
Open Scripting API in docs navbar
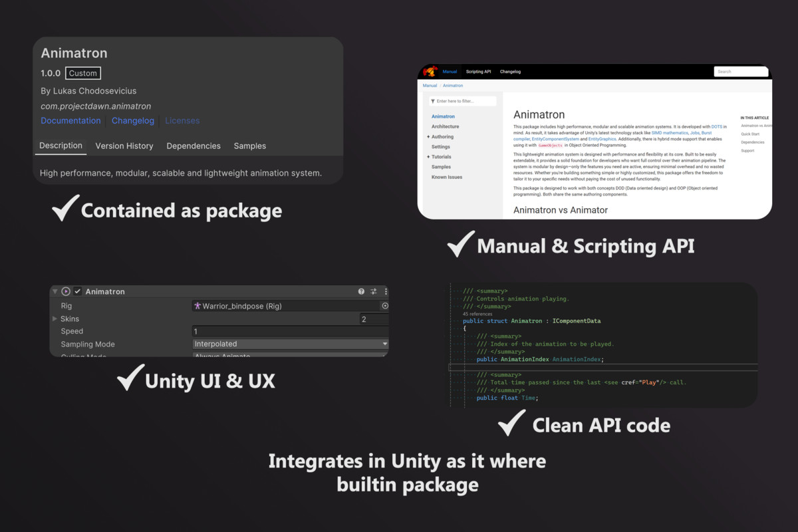(x=479, y=71)
